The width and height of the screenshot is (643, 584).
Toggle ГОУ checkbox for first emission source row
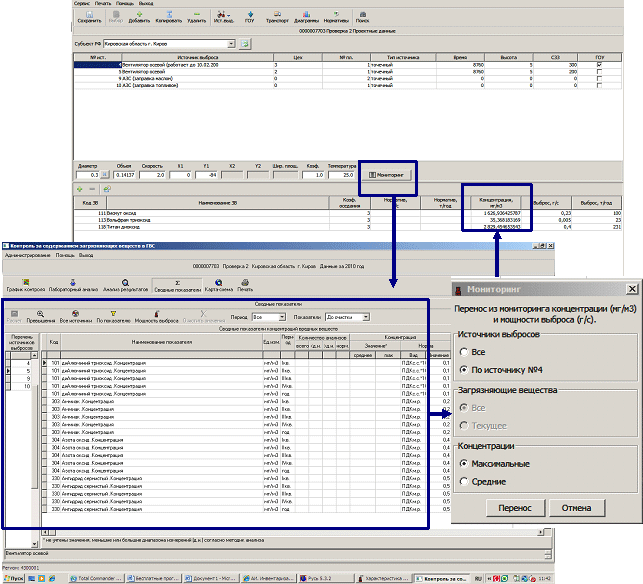[x=599, y=65]
